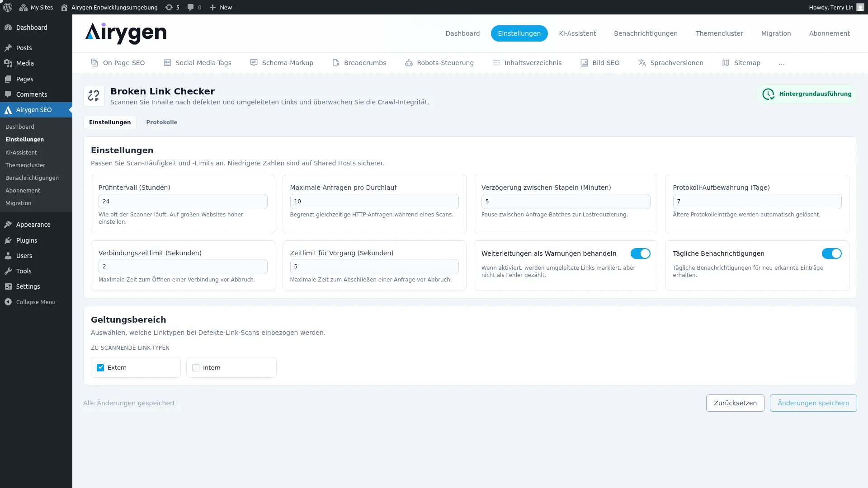Click the Users icon in sidebar
868x488 pixels.
tap(8, 256)
